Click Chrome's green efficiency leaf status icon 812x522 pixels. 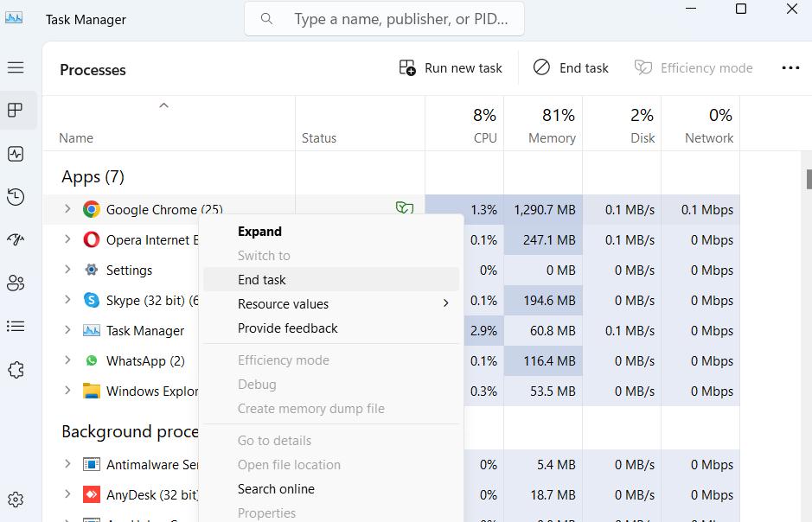point(405,208)
